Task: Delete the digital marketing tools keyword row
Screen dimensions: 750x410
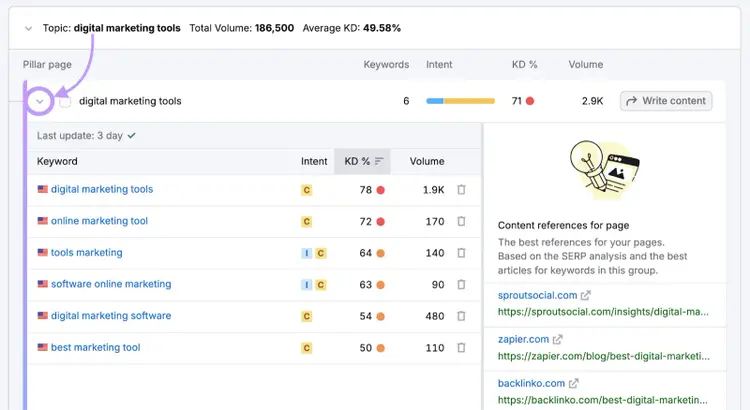Action: tap(461, 189)
